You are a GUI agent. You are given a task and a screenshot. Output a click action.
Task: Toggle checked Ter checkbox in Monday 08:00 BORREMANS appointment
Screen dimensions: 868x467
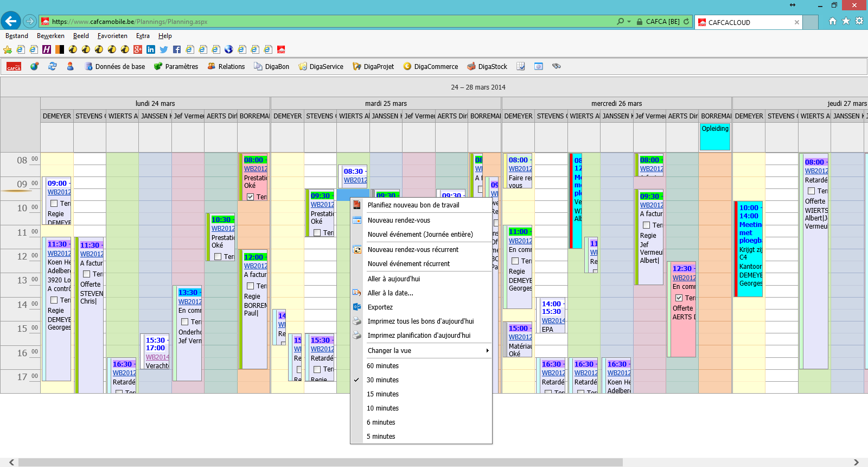pos(250,197)
